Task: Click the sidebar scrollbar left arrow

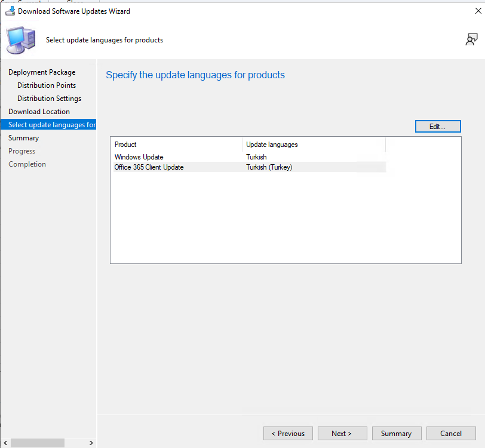Action: click(5, 443)
